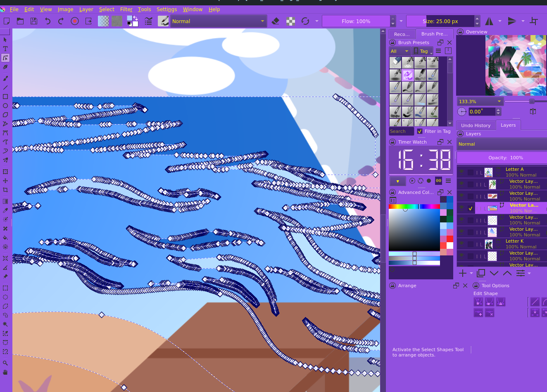Click the horizontal mirror tool icon
The height and width of the screenshot is (392, 547).
[x=489, y=21]
